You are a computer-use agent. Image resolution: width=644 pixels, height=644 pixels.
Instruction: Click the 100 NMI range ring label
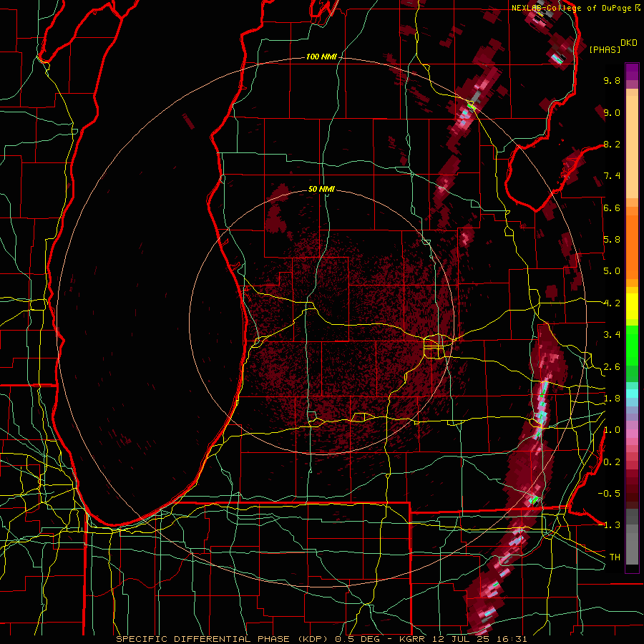(321, 57)
